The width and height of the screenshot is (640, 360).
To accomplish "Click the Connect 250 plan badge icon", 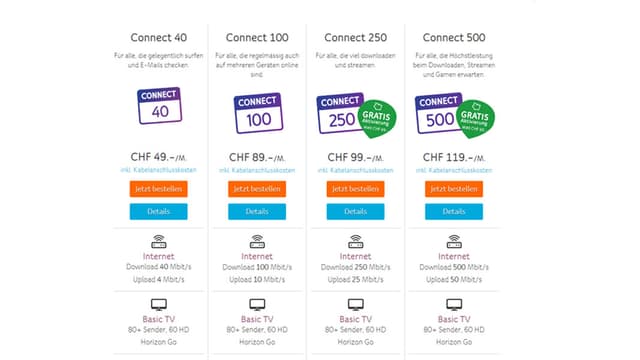I will (x=340, y=113).
